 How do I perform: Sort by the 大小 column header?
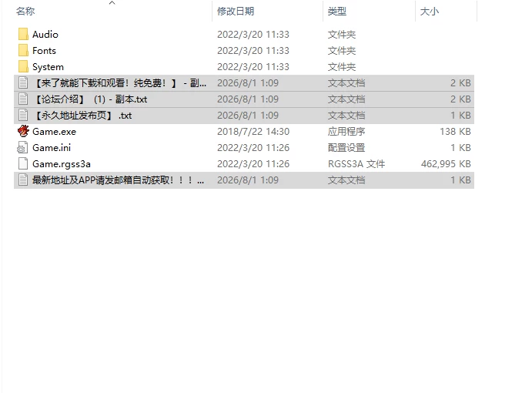(x=429, y=12)
